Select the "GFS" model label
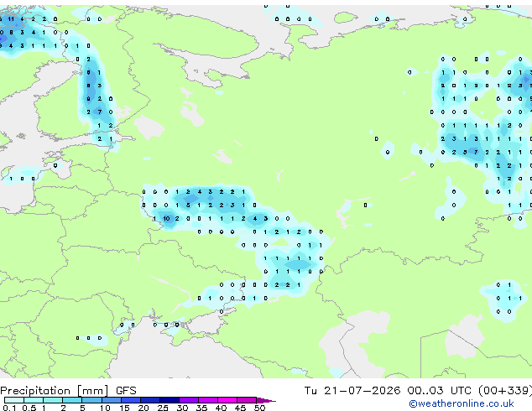This screenshot has height=411, width=532. point(126,391)
